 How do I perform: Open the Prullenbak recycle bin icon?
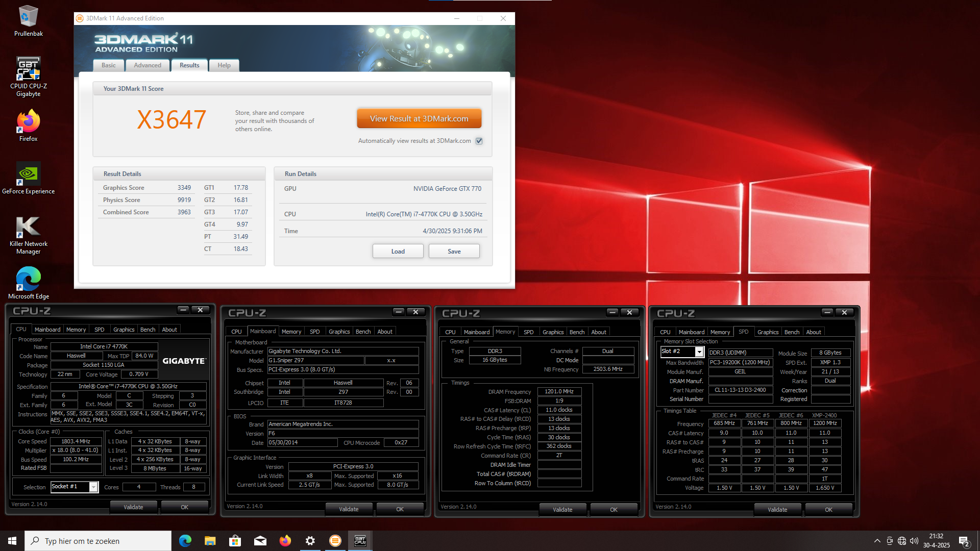(28, 21)
